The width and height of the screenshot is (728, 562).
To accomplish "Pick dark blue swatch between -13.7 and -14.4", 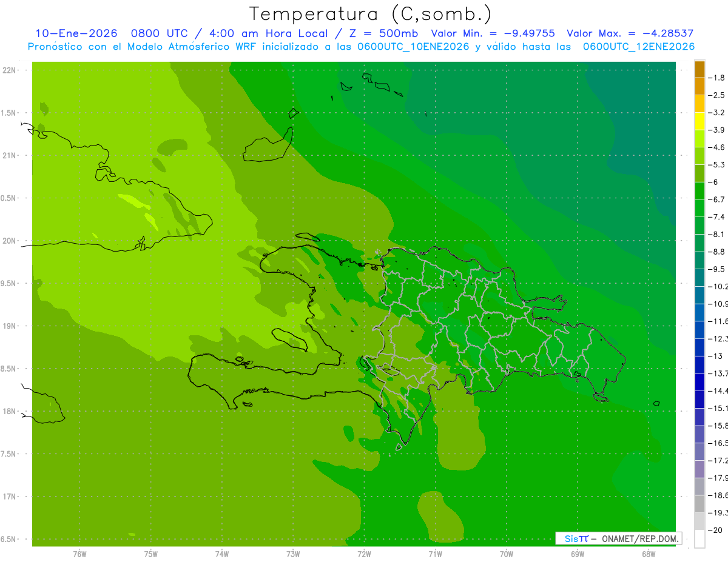I will [699, 382].
